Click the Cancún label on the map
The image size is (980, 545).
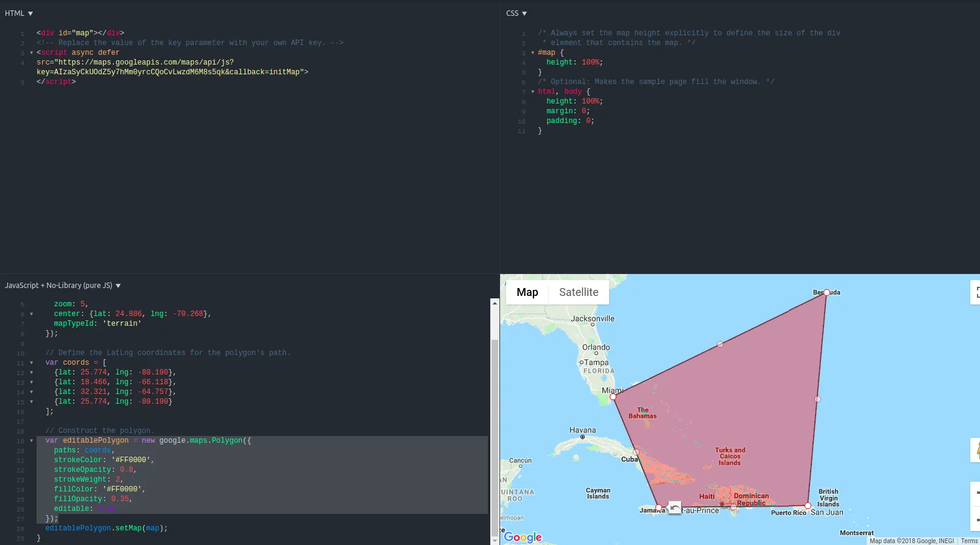520,460
